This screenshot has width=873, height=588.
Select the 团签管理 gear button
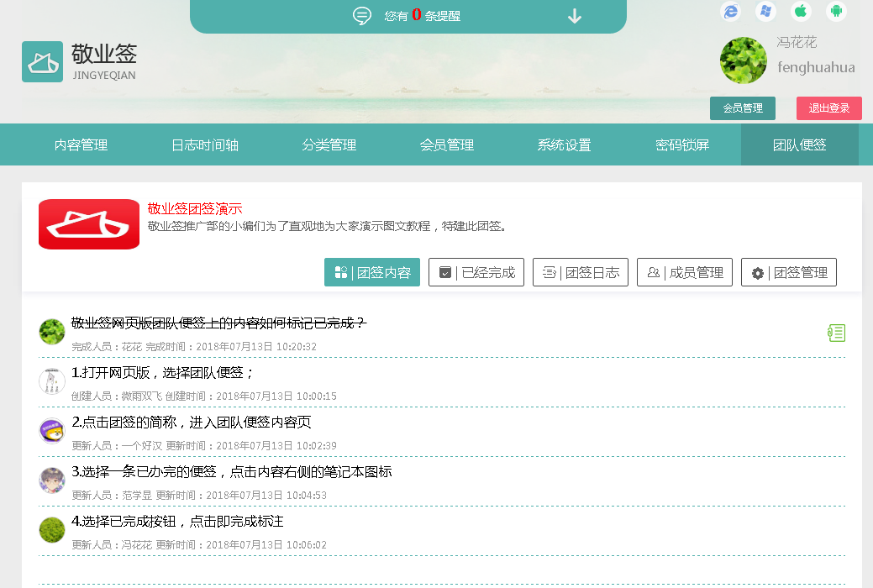click(788, 272)
